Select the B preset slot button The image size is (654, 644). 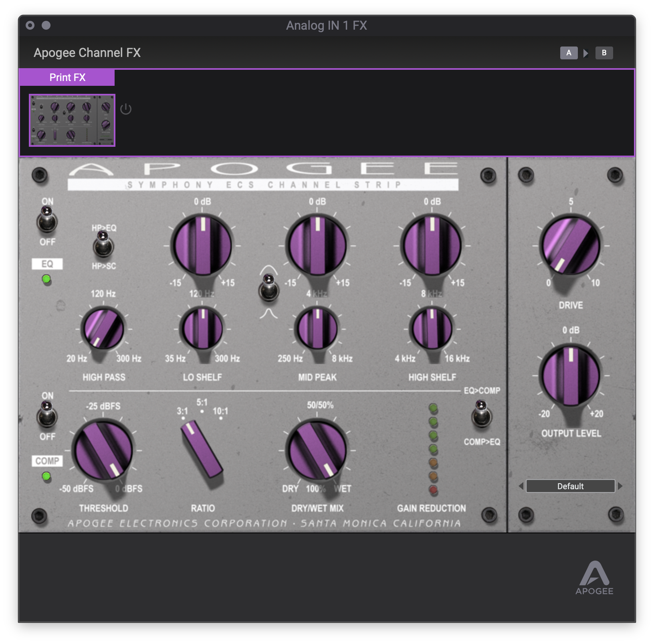(604, 53)
